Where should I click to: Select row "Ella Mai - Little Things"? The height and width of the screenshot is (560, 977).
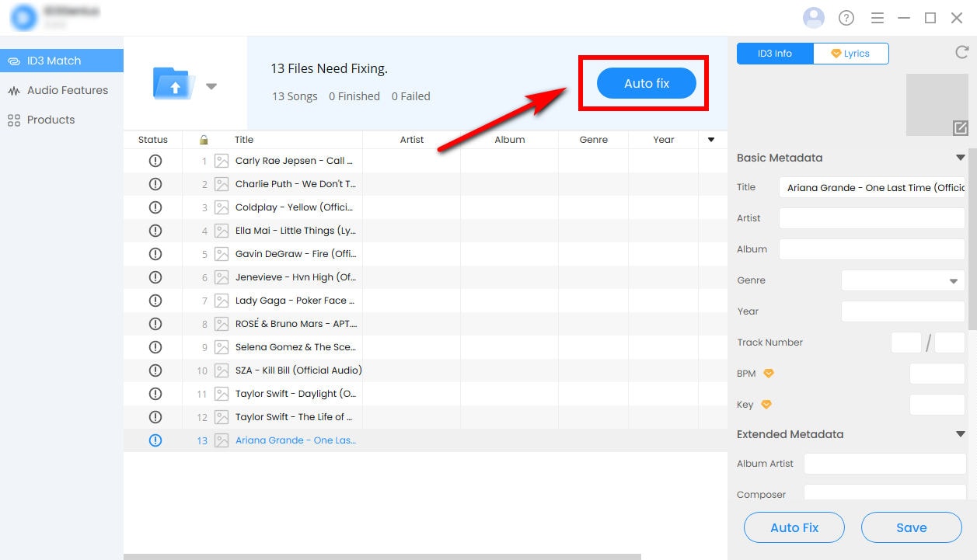425,231
